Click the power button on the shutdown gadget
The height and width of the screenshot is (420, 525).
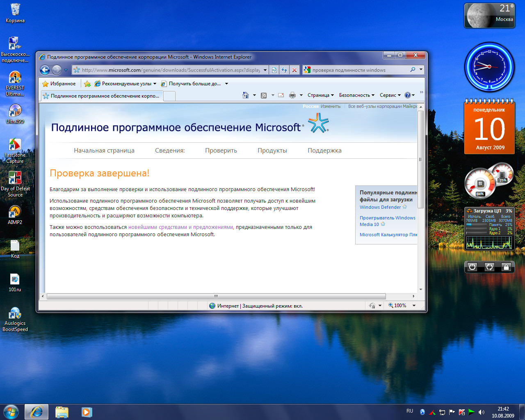(472, 267)
